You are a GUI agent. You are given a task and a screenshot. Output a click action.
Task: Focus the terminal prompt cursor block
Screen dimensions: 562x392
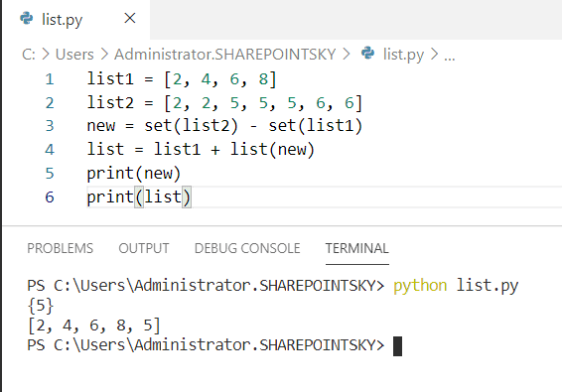(x=397, y=345)
